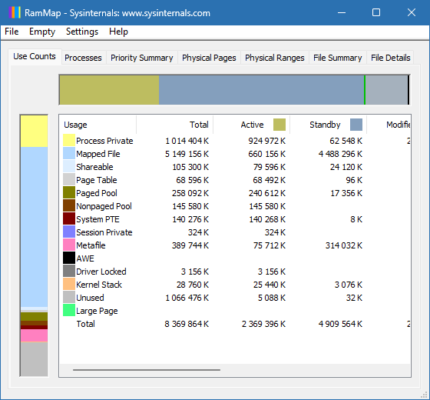Maximize the RamMap window
430x400 pixels.
tap(376, 13)
